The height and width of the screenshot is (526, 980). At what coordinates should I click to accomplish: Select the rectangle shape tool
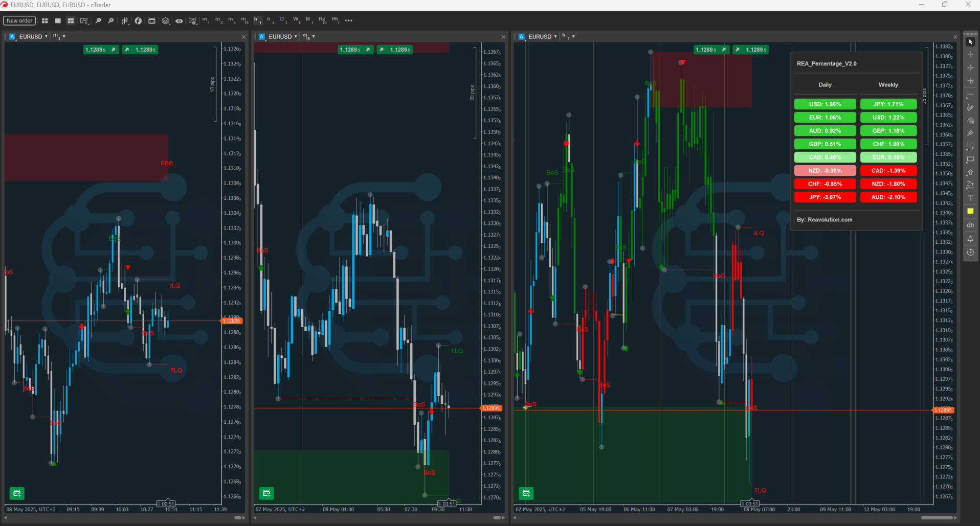click(x=970, y=159)
